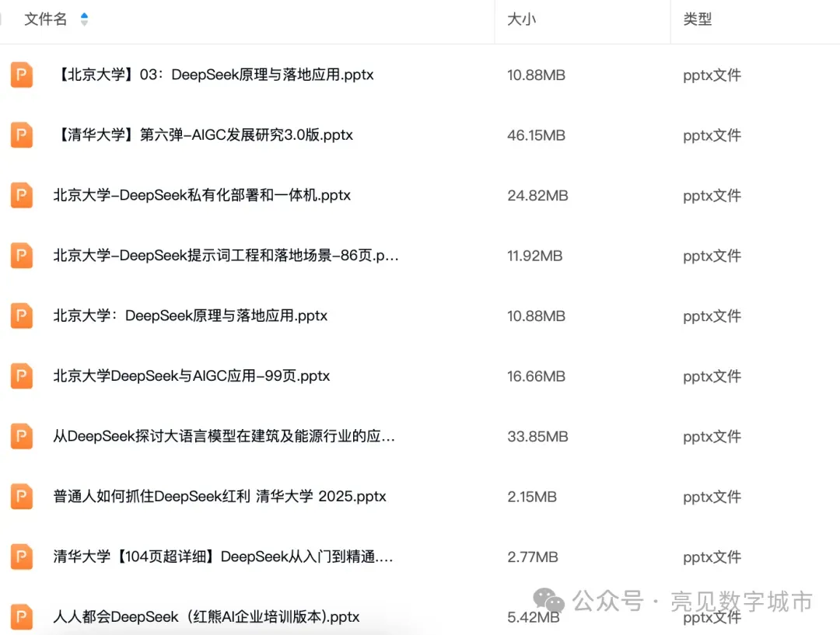Open 北京大学：DeepSeek原理与落地应用.pptx file name

(x=191, y=316)
